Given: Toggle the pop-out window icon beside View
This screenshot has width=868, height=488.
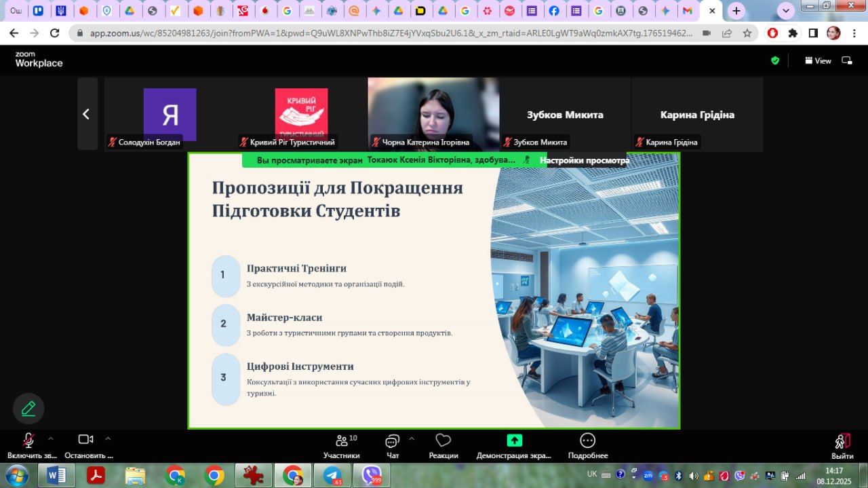Looking at the screenshot, I should coord(847,60).
